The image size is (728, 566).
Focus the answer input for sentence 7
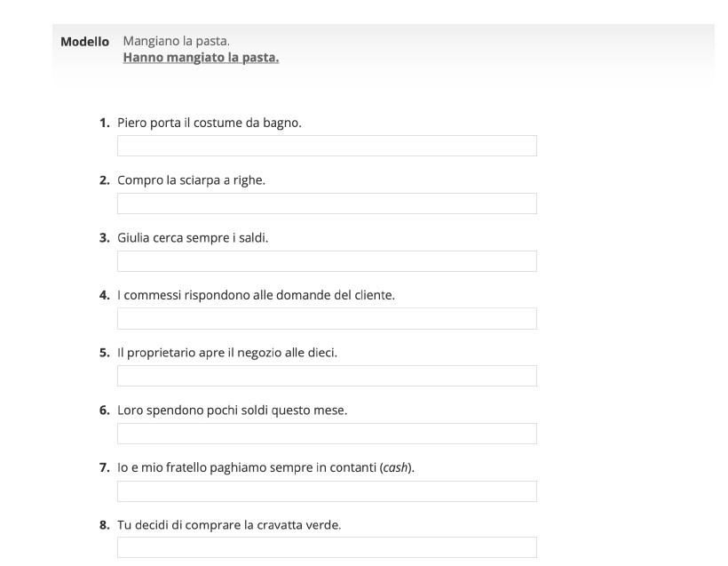coord(327,491)
